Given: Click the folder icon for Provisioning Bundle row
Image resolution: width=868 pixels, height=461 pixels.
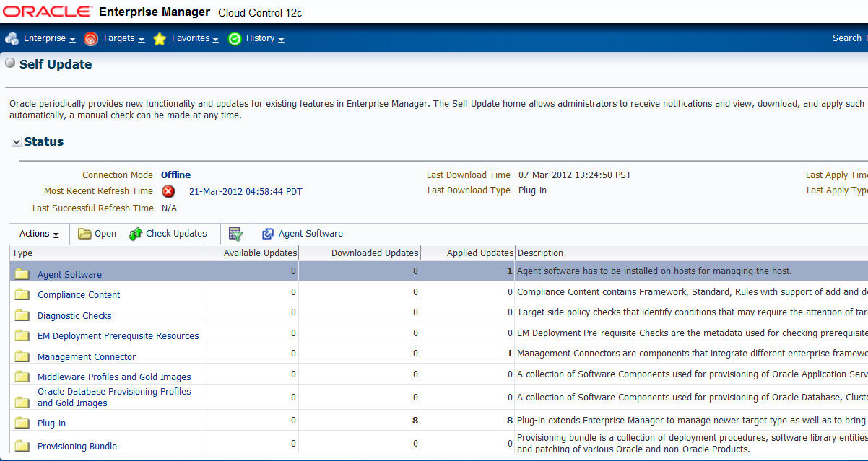Looking at the screenshot, I should point(22,446).
